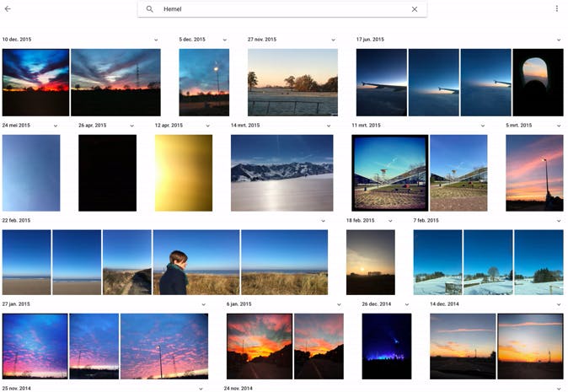The image size is (568, 392).
Task: Open the wide dune grass photo from 22 feb.
Action: coord(284,262)
